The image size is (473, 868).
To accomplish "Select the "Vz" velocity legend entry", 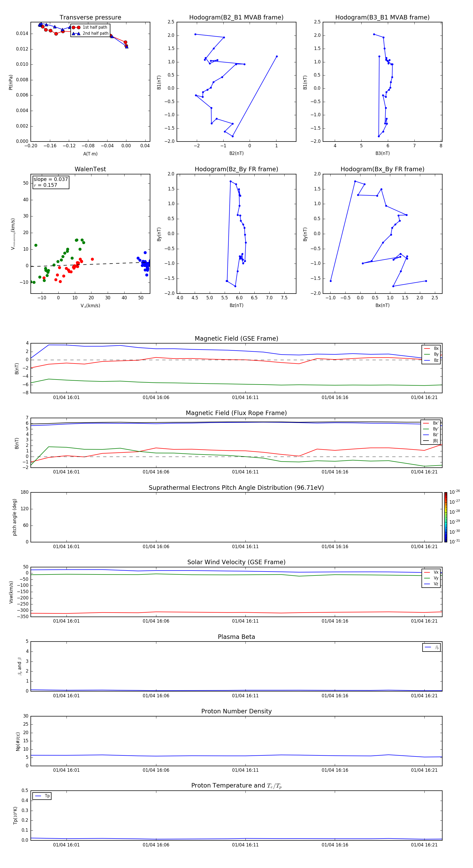I will [x=431, y=584].
